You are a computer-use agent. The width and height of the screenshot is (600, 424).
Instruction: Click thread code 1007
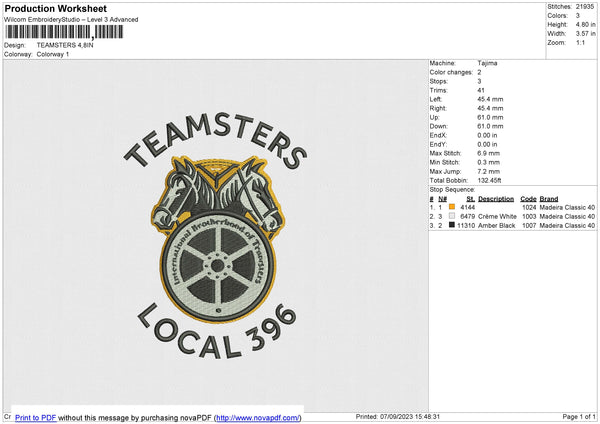[x=529, y=226]
